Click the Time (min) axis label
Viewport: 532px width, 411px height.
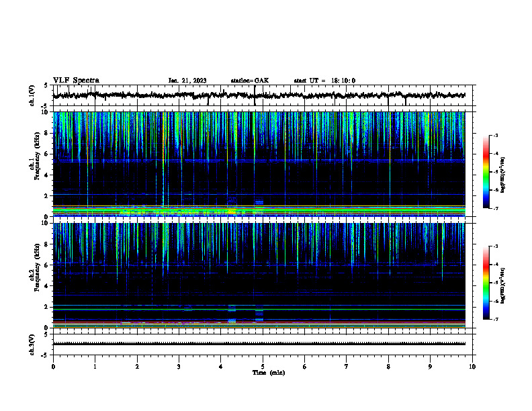click(269, 373)
